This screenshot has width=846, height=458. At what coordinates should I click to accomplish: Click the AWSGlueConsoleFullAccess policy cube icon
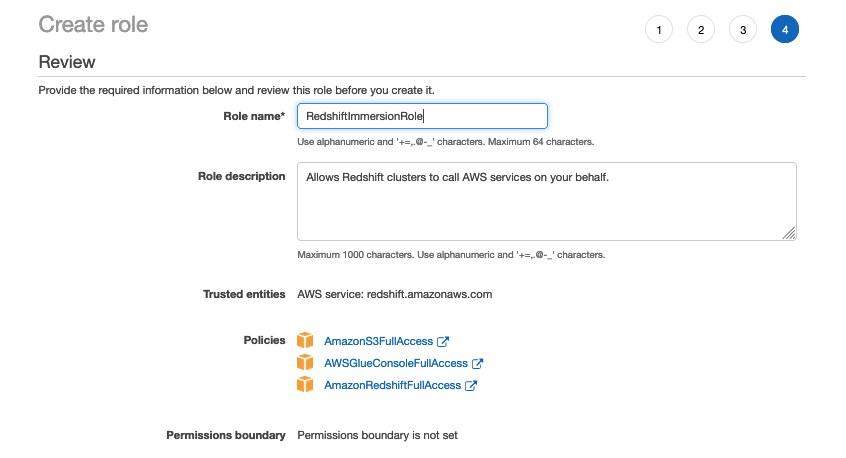305,363
